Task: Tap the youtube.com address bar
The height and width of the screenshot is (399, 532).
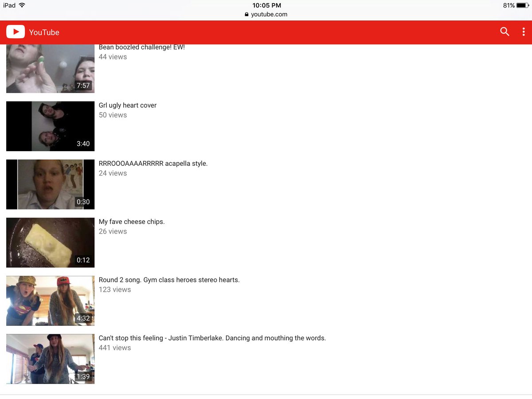Action: [266, 14]
